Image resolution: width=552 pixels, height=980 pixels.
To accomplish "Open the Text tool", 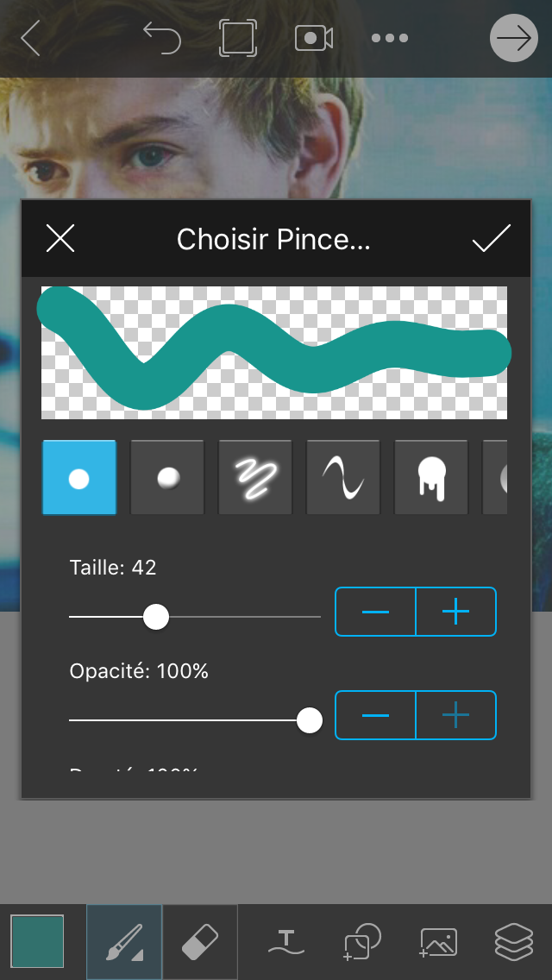I will (286, 942).
